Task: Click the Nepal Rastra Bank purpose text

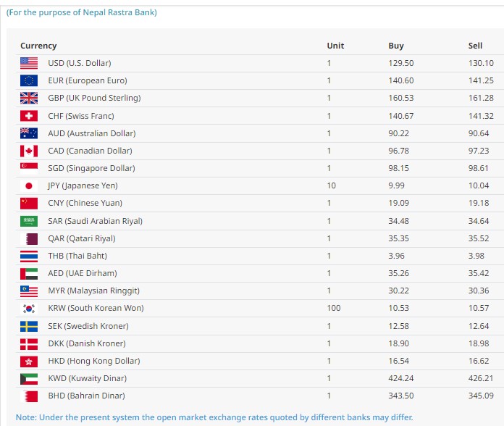Action: pos(82,12)
